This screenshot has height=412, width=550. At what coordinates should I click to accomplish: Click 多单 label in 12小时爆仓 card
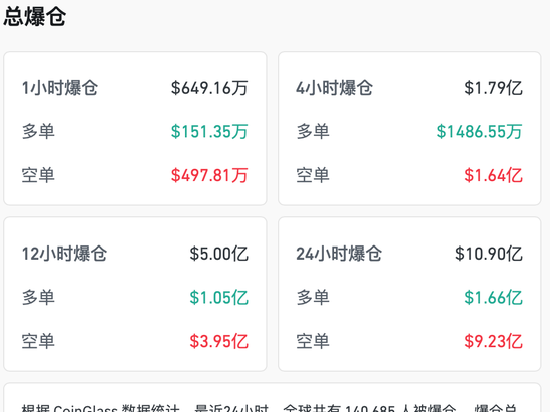(38, 297)
